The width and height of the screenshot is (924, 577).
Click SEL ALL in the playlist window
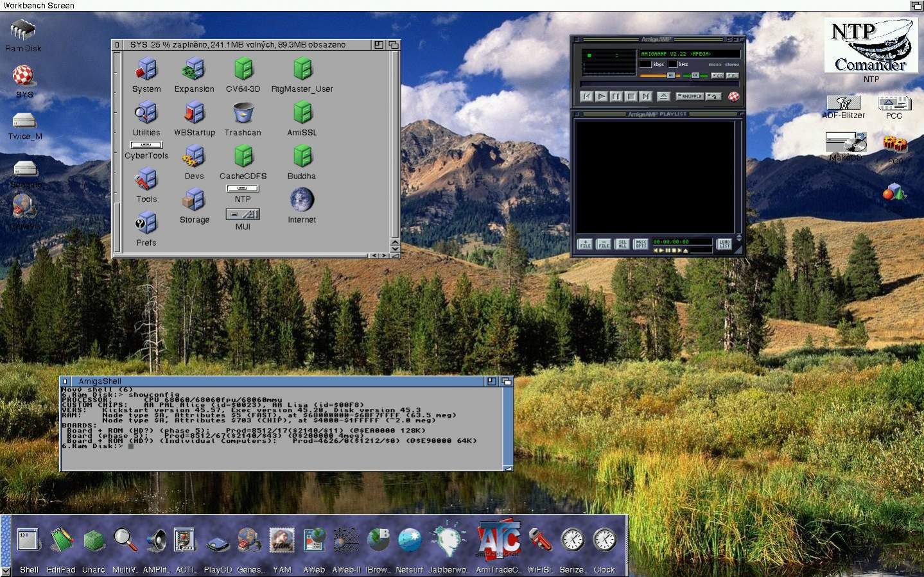(x=622, y=244)
